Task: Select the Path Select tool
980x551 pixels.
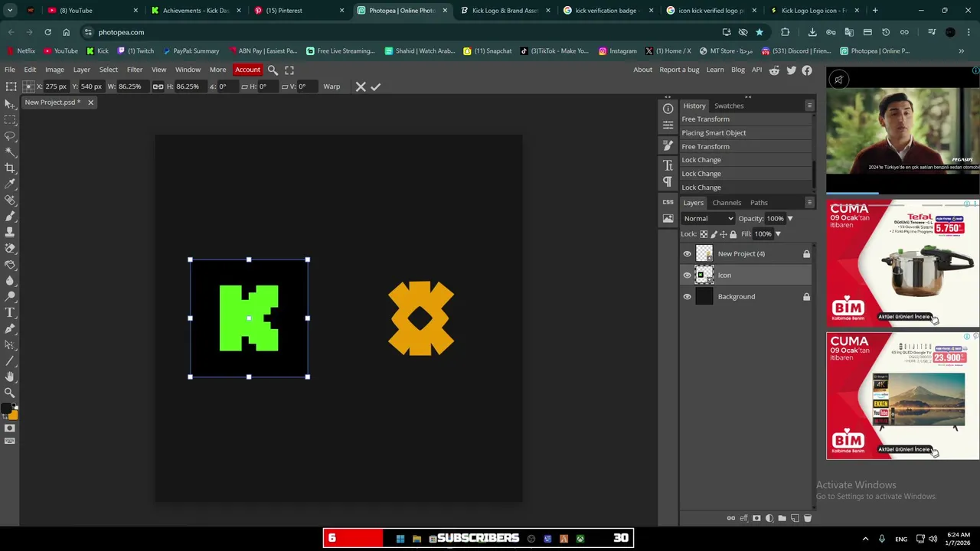Action: pos(10,344)
